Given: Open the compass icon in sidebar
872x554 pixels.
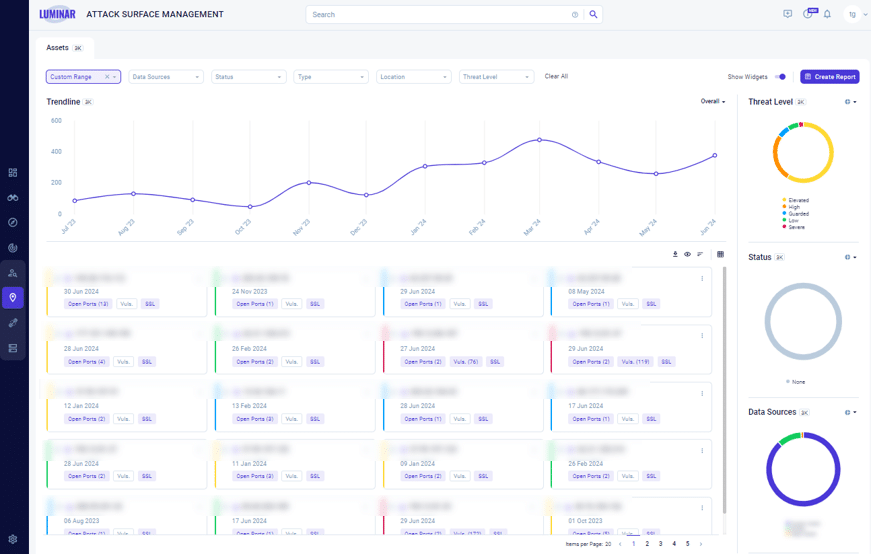Looking at the screenshot, I should [x=13, y=223].
